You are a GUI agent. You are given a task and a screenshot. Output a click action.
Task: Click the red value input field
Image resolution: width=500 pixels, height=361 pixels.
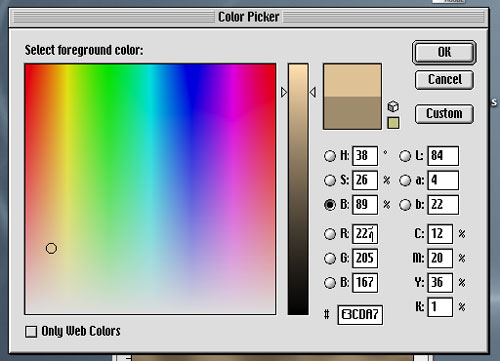pos(365,234)
